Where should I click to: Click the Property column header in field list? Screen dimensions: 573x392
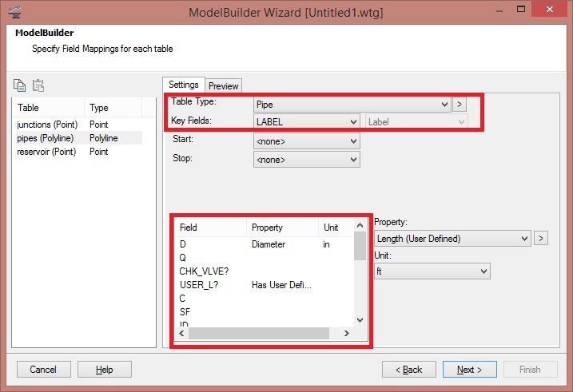282,228
